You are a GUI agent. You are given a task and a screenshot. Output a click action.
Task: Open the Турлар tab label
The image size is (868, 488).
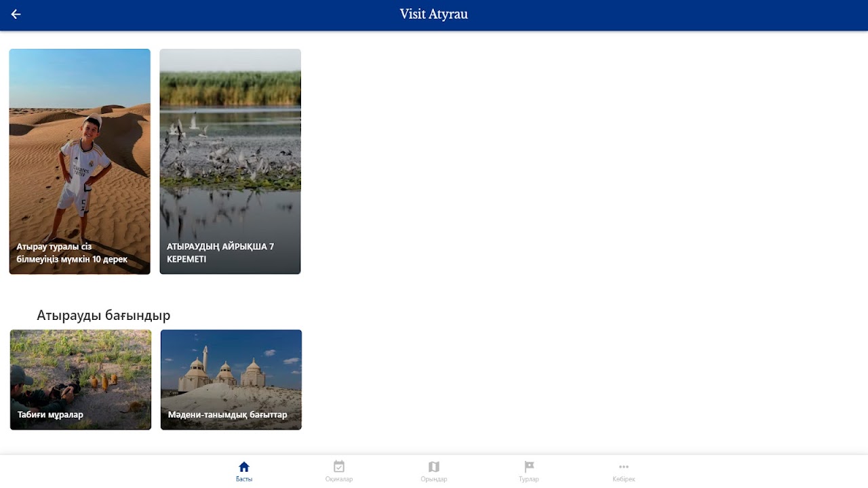point(529,479)
